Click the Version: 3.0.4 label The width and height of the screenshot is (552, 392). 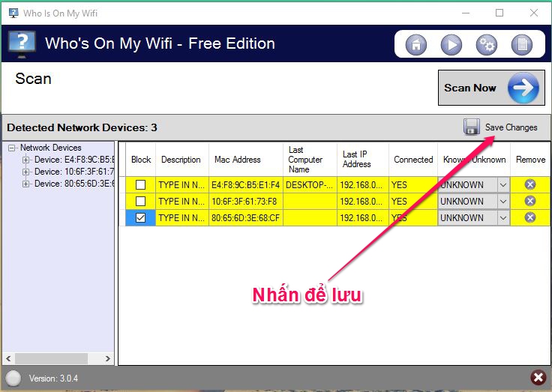pyautogui.click(x=53, y=379)
